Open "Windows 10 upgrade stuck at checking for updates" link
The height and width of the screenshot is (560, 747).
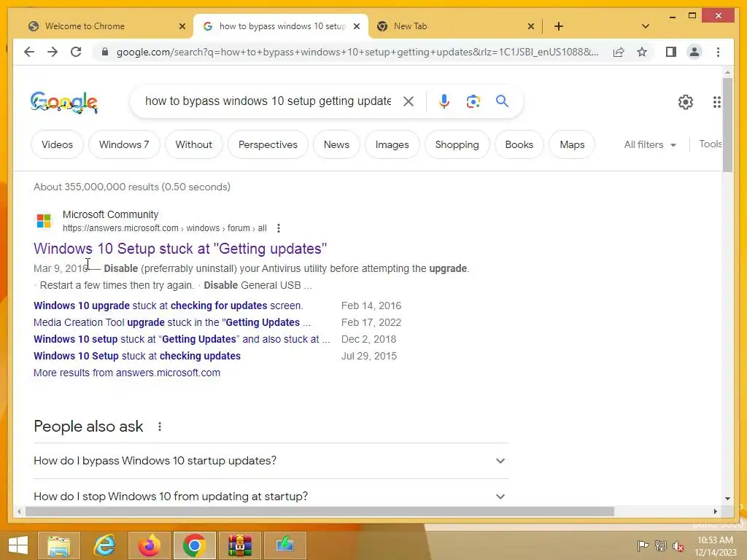[169, 306]
